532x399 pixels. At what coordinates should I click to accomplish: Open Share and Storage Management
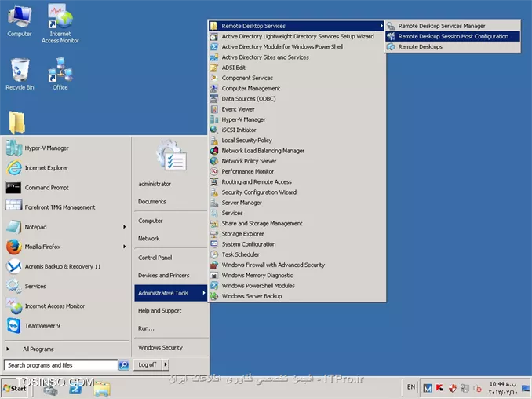click(297, 223)
